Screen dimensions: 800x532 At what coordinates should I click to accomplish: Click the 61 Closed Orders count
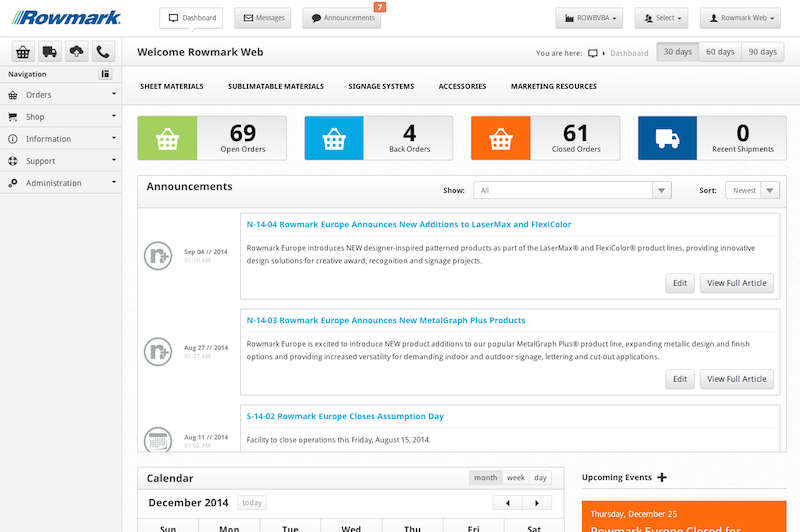[576, 133]
